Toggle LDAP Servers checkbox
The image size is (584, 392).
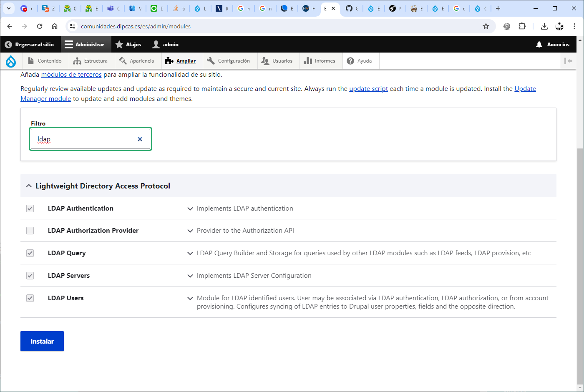30,276
